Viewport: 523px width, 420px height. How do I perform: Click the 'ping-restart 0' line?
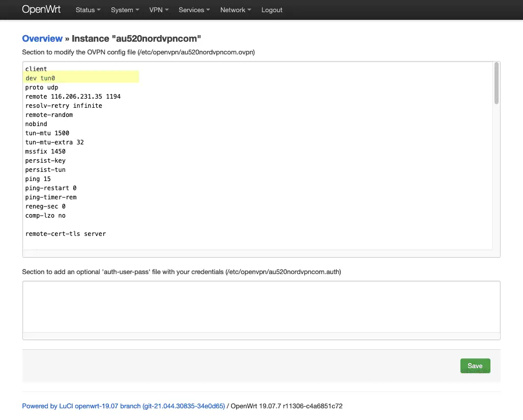[x=51, y=188]
